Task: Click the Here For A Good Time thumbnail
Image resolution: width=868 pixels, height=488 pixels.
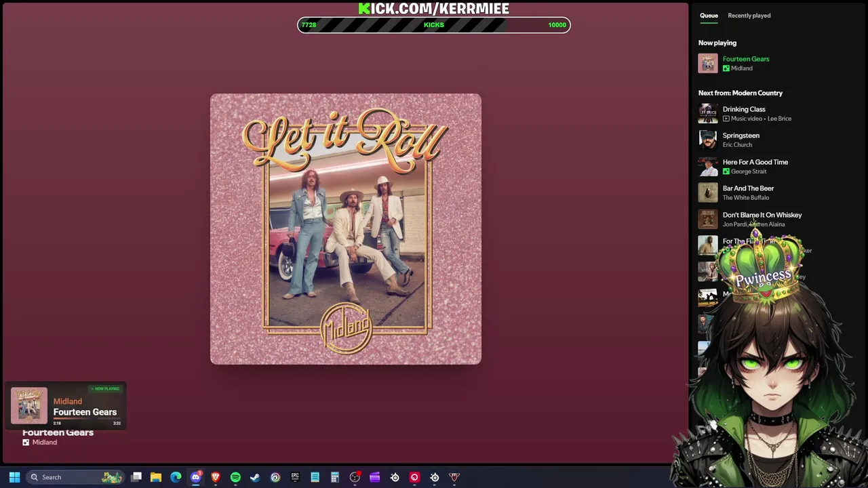Action: click(708, 166)
